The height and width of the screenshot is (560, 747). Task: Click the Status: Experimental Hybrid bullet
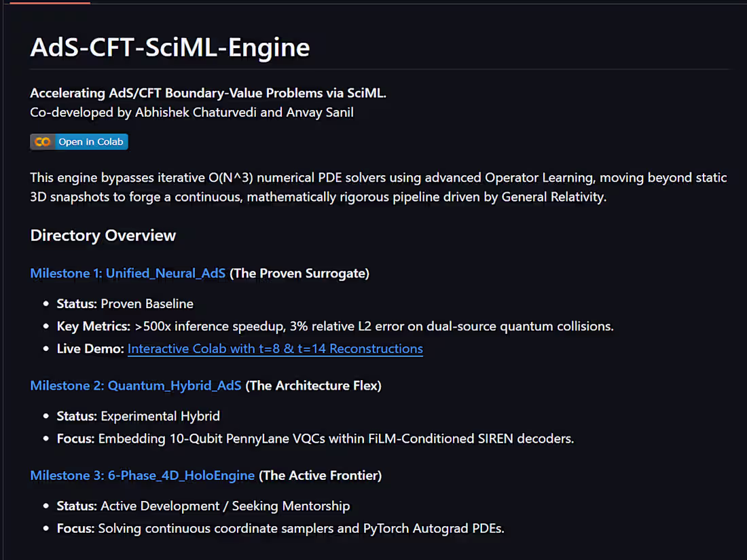(x=138, y=416)
